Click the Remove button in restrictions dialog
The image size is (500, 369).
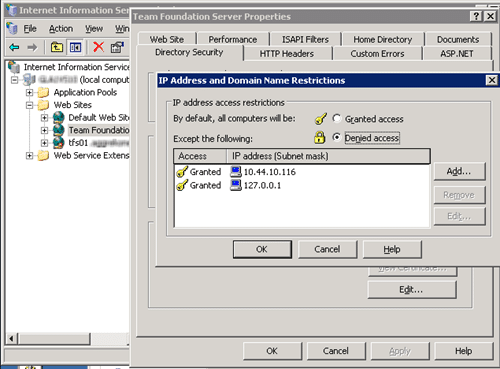coord(459,195)
